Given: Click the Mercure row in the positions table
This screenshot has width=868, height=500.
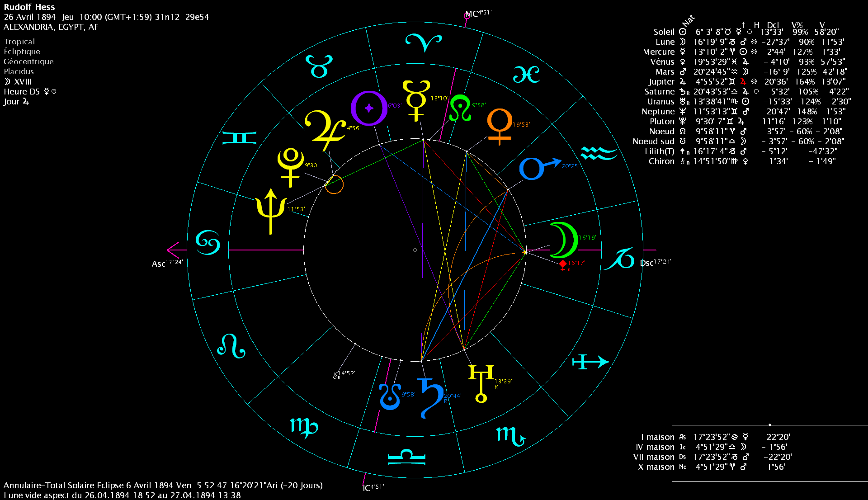Looking at the screenshot, I should tap(742, 52).
